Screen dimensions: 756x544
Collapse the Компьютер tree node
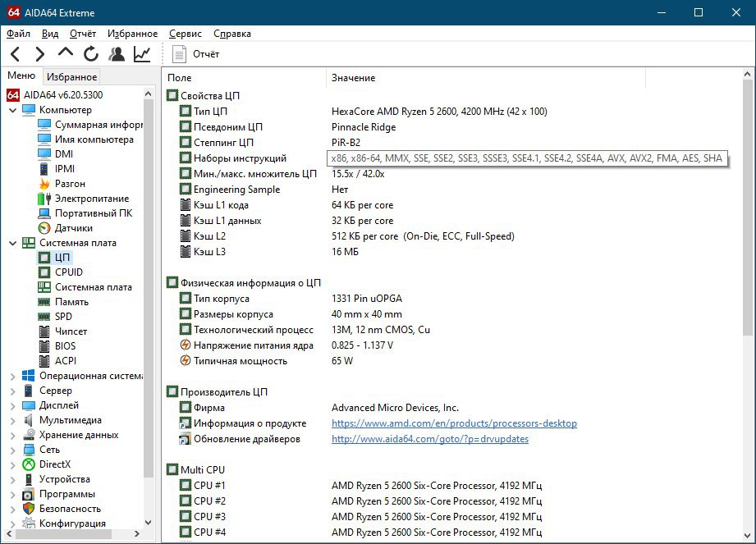pos(13,110)
